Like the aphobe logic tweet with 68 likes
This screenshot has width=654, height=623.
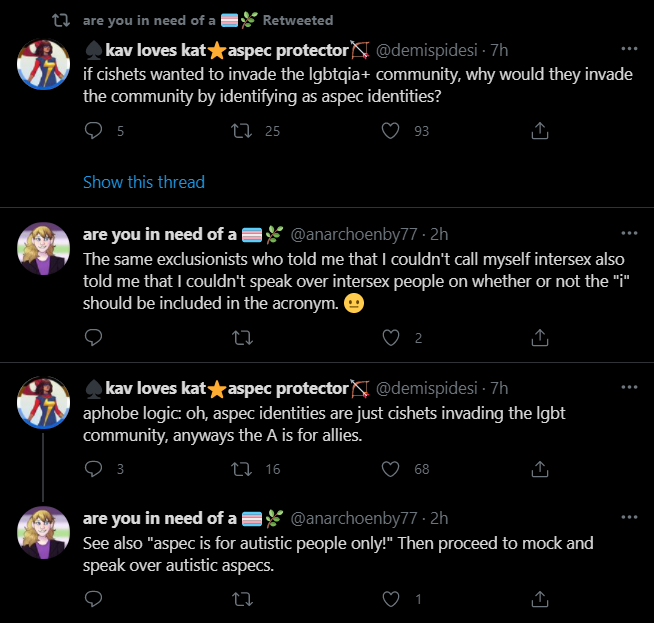[x=390, y=469]
